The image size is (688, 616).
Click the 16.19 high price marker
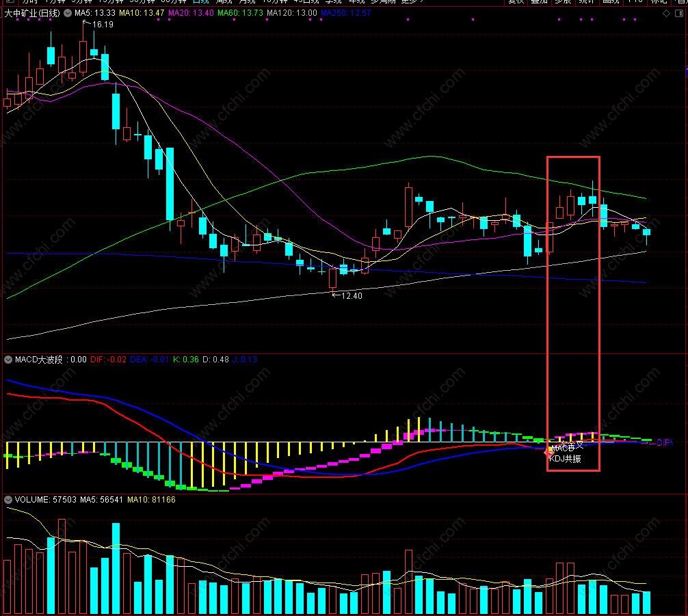103,25
